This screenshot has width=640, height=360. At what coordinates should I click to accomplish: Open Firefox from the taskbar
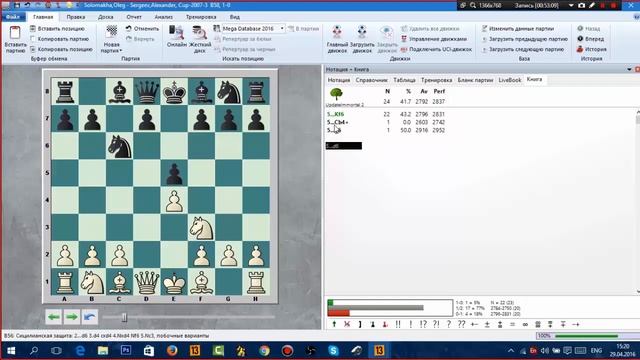[x=172, y=351]
